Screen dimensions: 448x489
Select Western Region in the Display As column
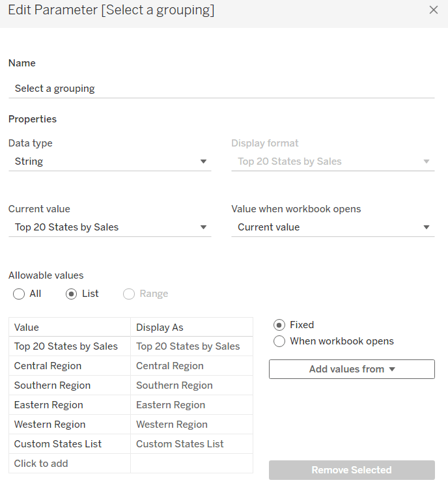point(191,425)
